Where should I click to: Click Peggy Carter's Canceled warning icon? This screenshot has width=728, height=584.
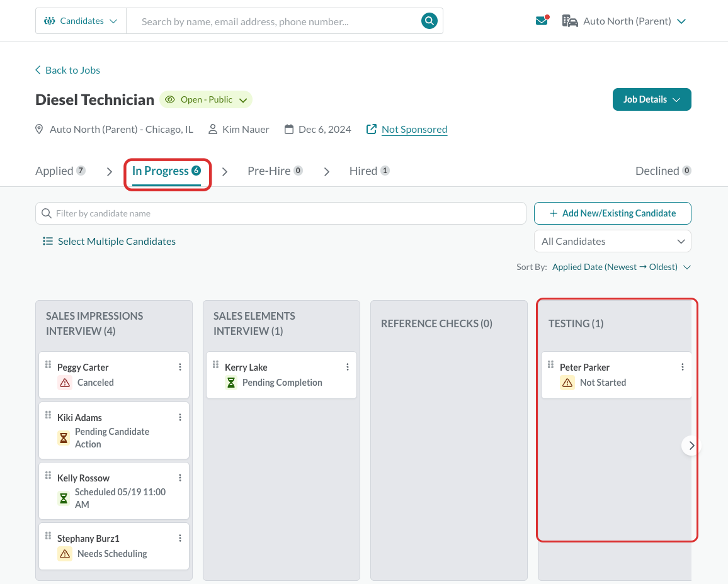65,383
